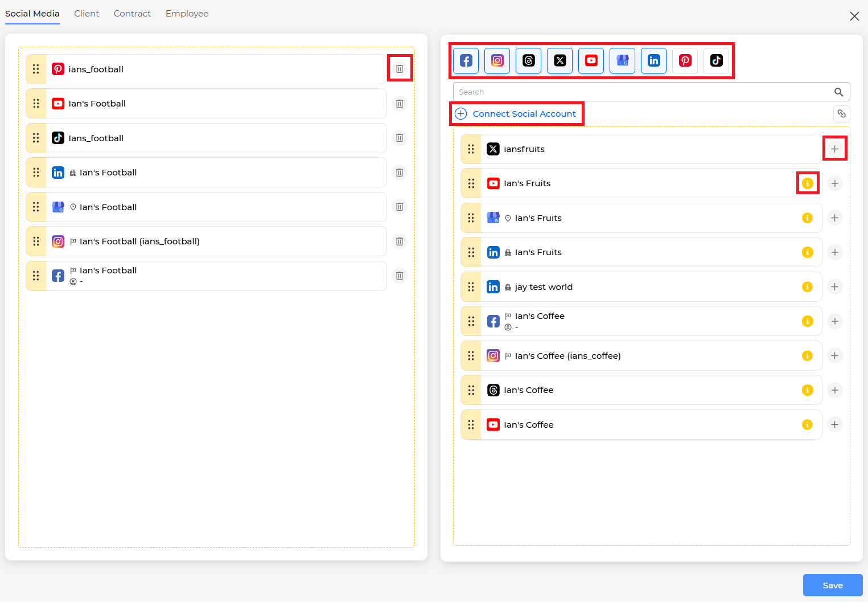Add the iansfruits X account
Viewport: 868px width, 602px height.
click(x=835, y=149)
